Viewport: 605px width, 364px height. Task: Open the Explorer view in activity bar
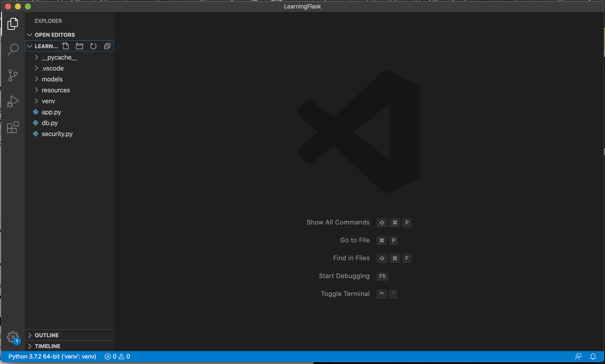[x=13, y=24]
